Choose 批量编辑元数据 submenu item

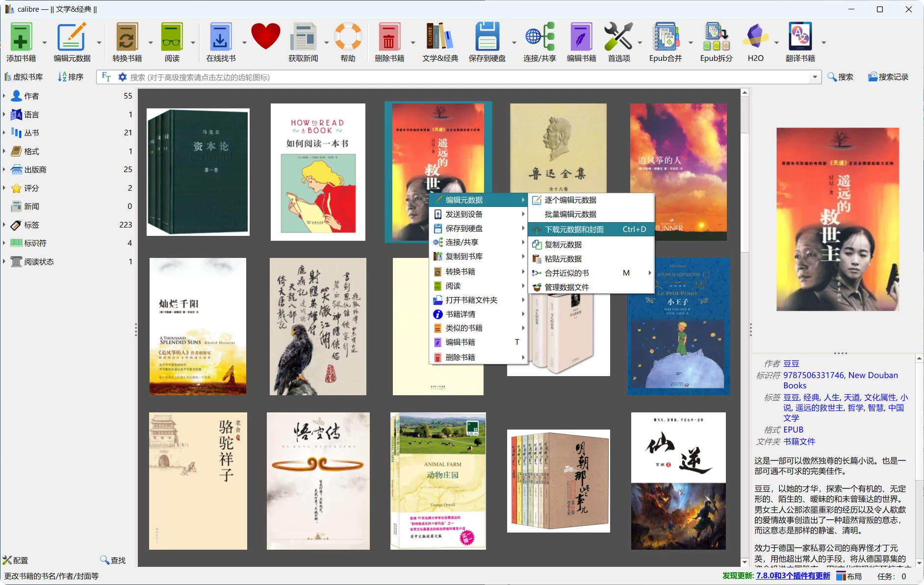pyautogui.click(x=591, y=214)
